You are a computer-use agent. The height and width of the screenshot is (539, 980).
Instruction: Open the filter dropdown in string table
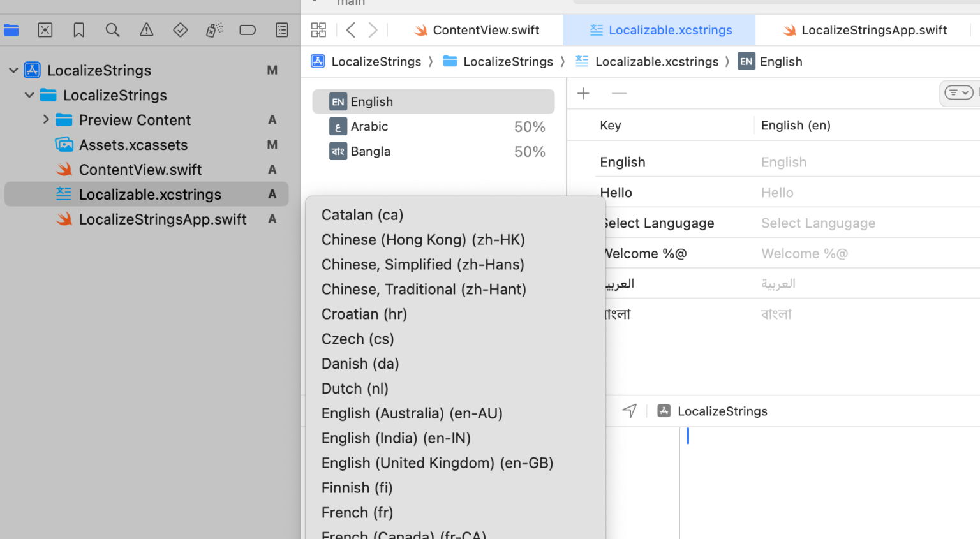[x=958, y=93]
